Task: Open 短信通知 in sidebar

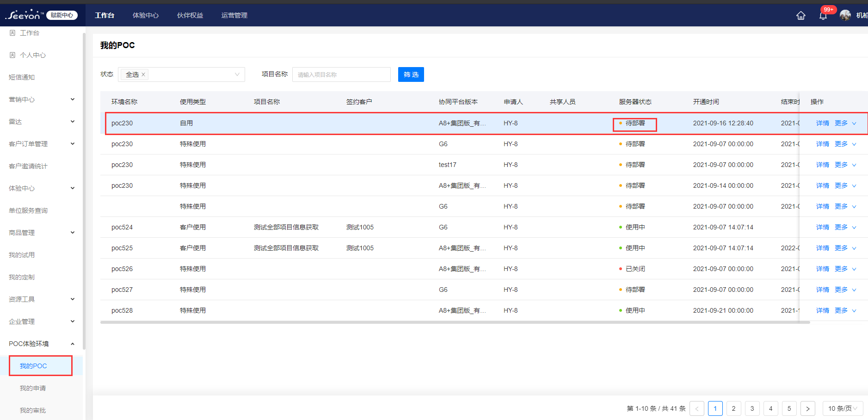Action: point(22,77)
